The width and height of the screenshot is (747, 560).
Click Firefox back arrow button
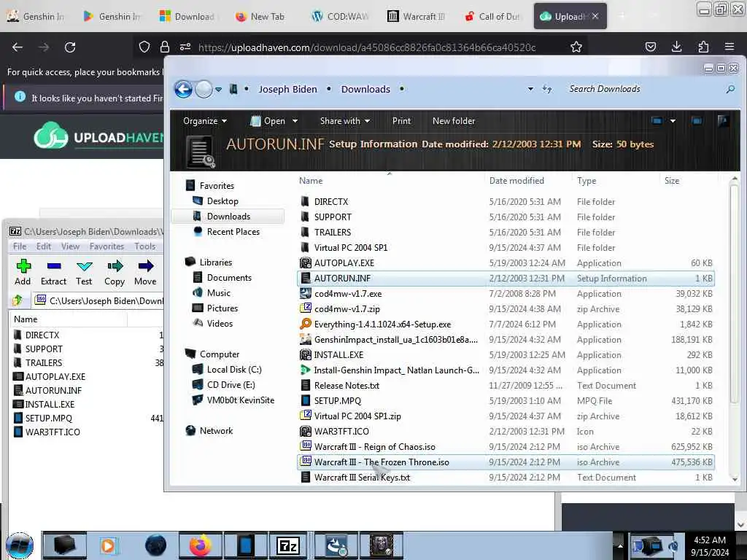click(18, 47)
